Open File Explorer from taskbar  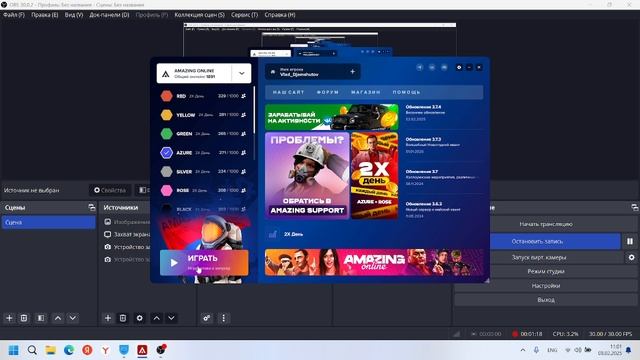[x=51, y=350]
